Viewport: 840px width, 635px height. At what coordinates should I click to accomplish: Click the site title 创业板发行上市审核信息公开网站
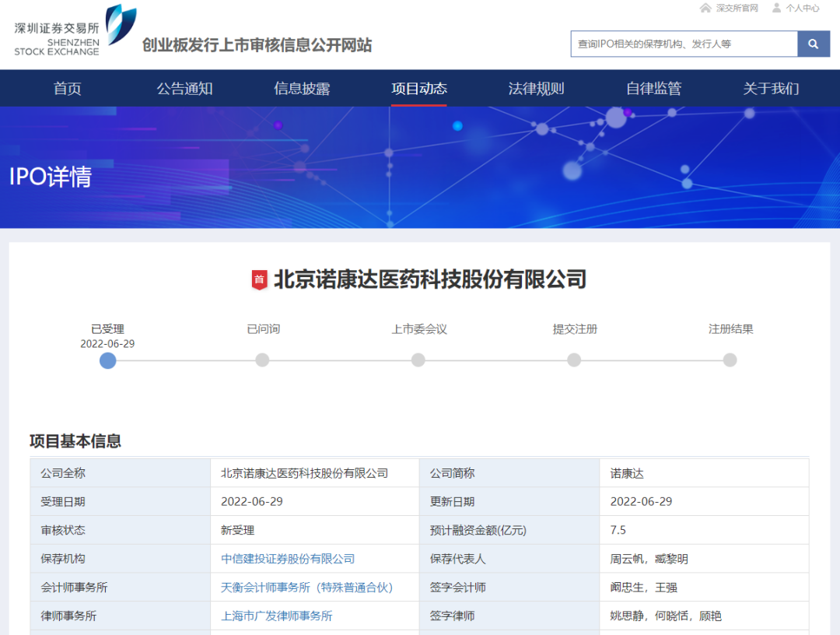[x=257, y=45]
